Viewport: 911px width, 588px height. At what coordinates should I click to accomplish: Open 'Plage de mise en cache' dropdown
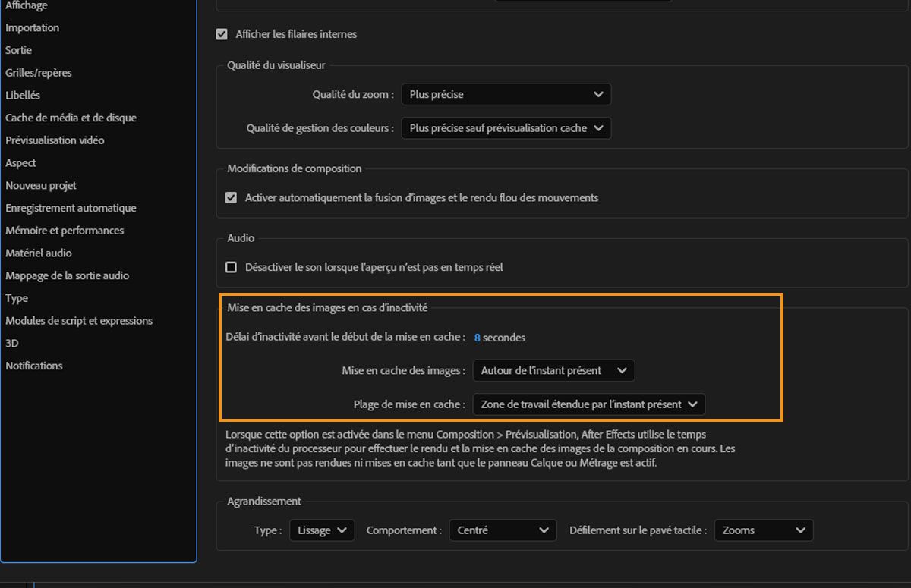tap(588, 404)
